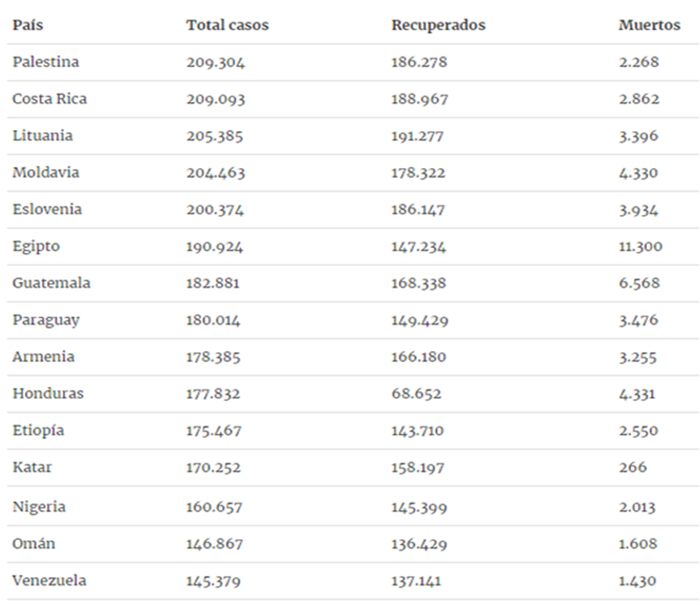Select the Palestina country cell
Screen dimensions: 700x606
46,62
